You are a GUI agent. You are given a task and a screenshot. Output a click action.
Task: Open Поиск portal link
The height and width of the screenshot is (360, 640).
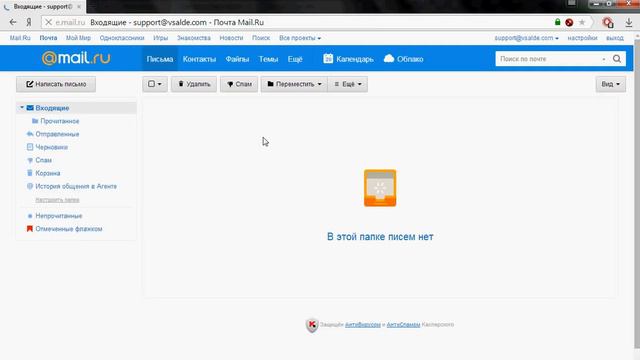click(261, 38)
